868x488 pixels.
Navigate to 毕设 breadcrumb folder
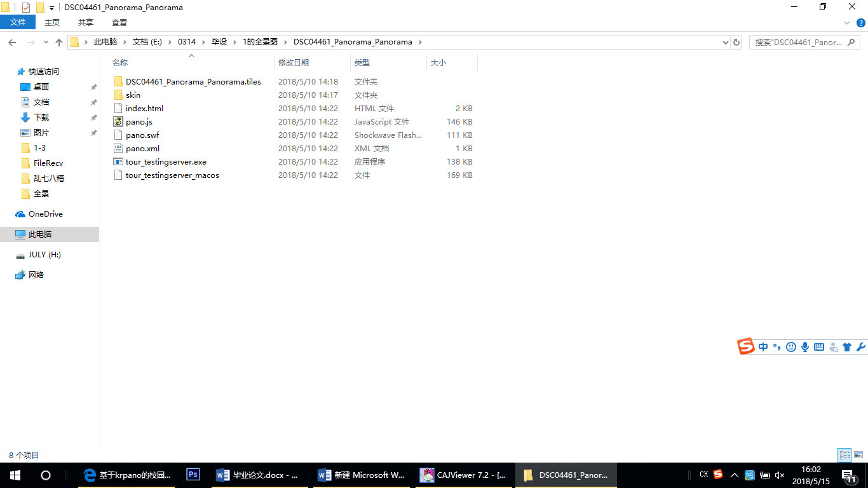[x=219, y=42]
